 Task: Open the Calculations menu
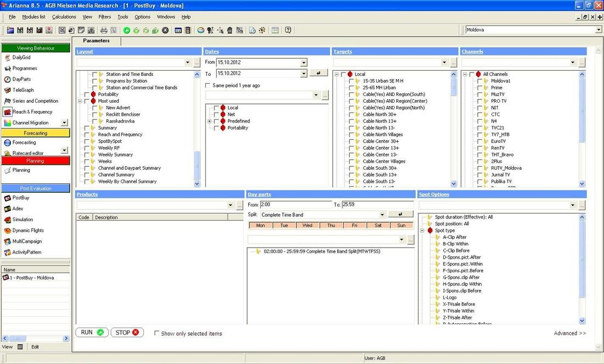(x=64, y=17)
